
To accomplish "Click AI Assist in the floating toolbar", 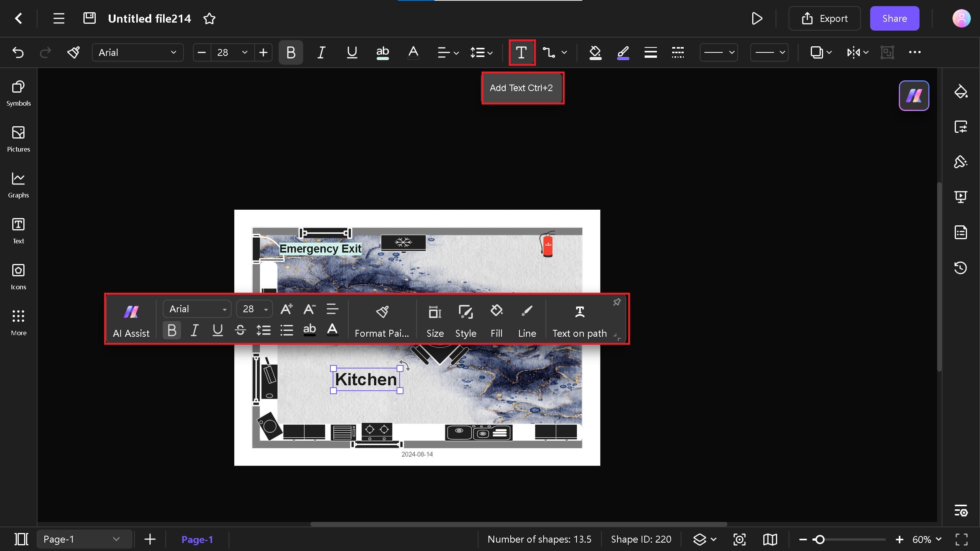I will [x=131, y=321].
